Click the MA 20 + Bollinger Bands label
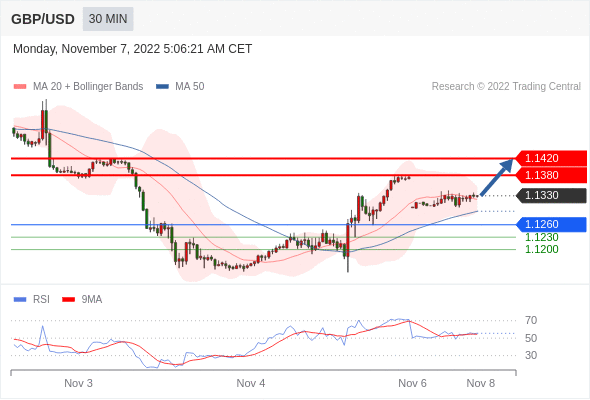The image size is (590, 400). click(88, 87)
